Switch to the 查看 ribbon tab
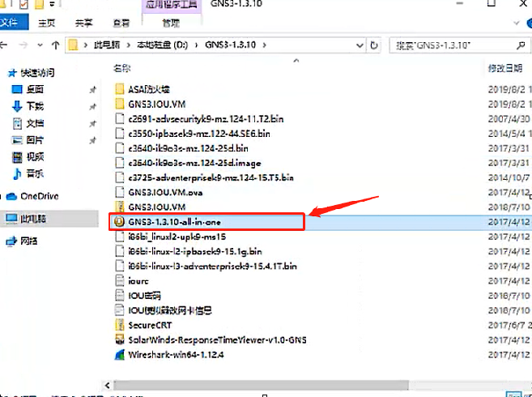 click(121, 23)
